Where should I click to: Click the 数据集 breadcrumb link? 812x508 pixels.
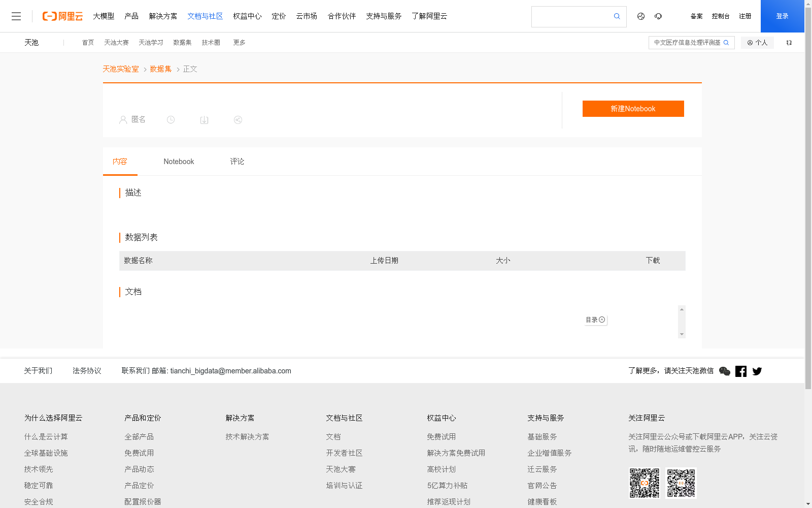160,69
